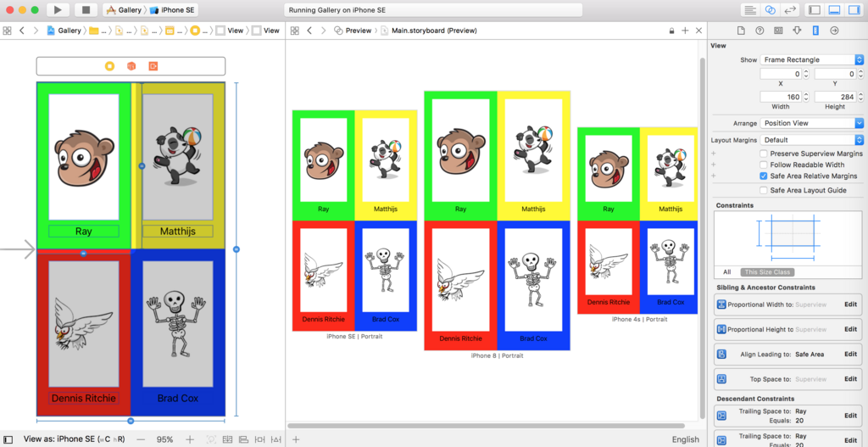Select the Ray label in storyboard canvas
Image resolution: width=868 pixels, height=447 pixels.
(84, 231)
